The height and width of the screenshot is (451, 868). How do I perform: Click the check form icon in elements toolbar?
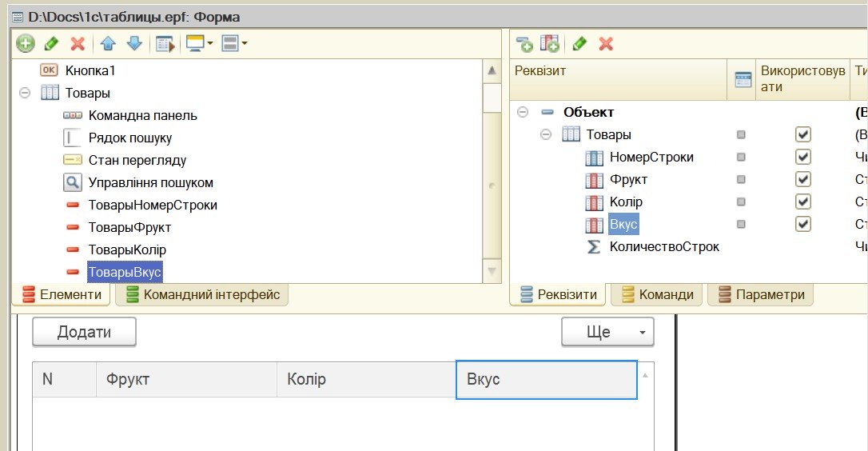[165, 43]
